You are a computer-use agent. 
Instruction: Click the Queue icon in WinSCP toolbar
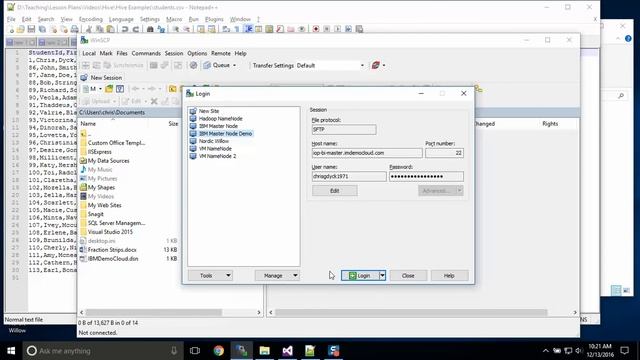pos(207,65)
